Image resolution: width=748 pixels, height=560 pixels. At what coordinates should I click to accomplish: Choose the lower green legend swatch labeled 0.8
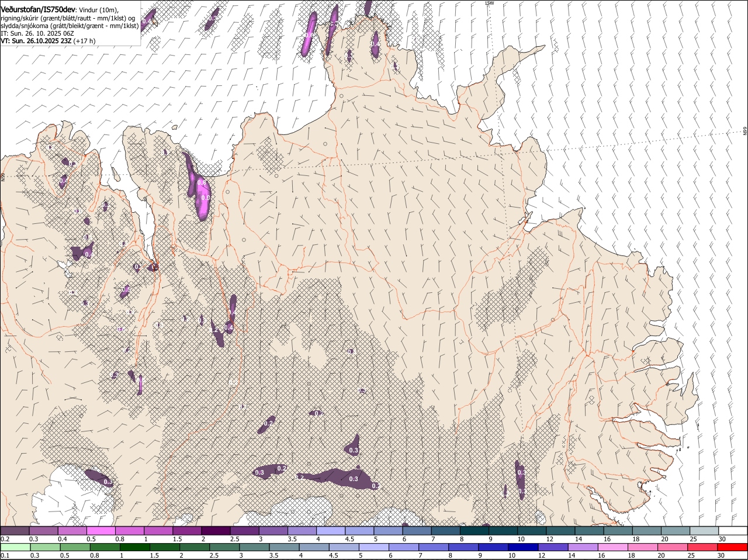pos(105,548)
